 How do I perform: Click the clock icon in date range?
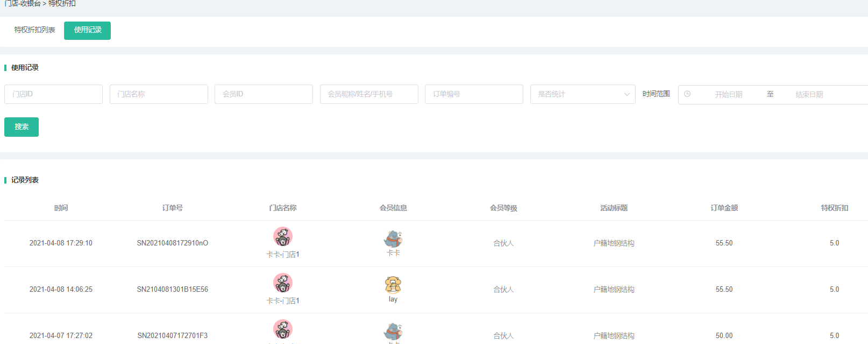(687, 94)
